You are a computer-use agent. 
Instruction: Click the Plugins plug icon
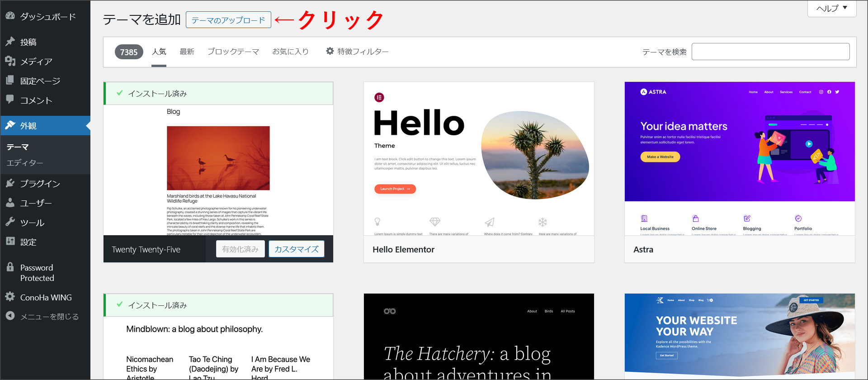pos(10,183)
